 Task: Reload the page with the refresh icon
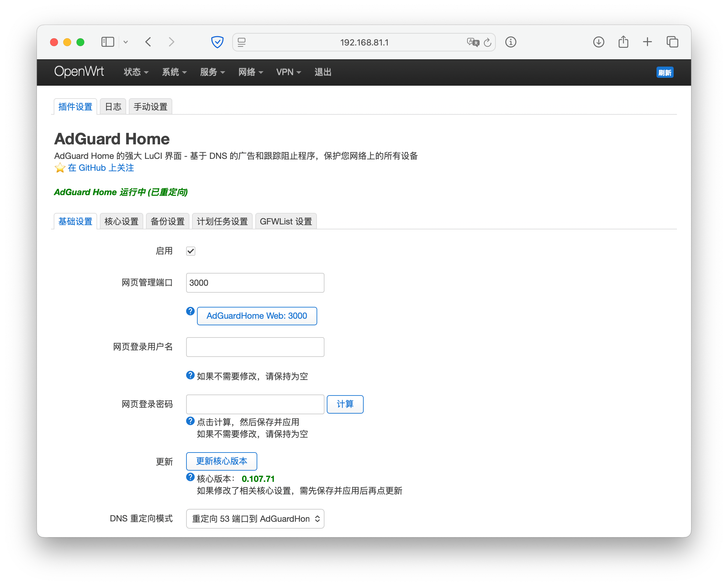click(x=487, y=42)
